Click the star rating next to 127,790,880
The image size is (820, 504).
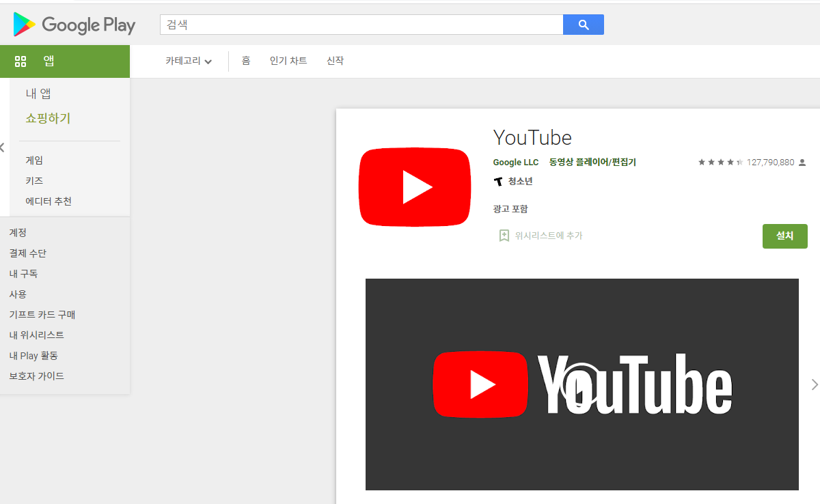[x=720, y=163]
